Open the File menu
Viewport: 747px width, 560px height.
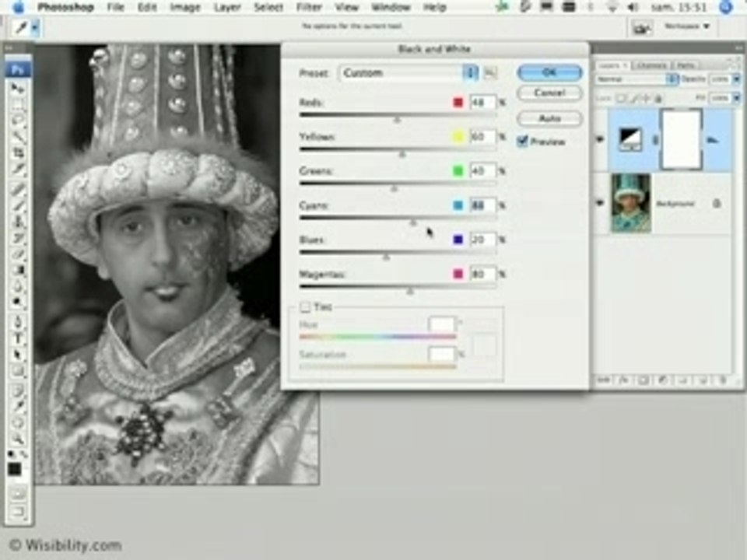pos(115,7)
